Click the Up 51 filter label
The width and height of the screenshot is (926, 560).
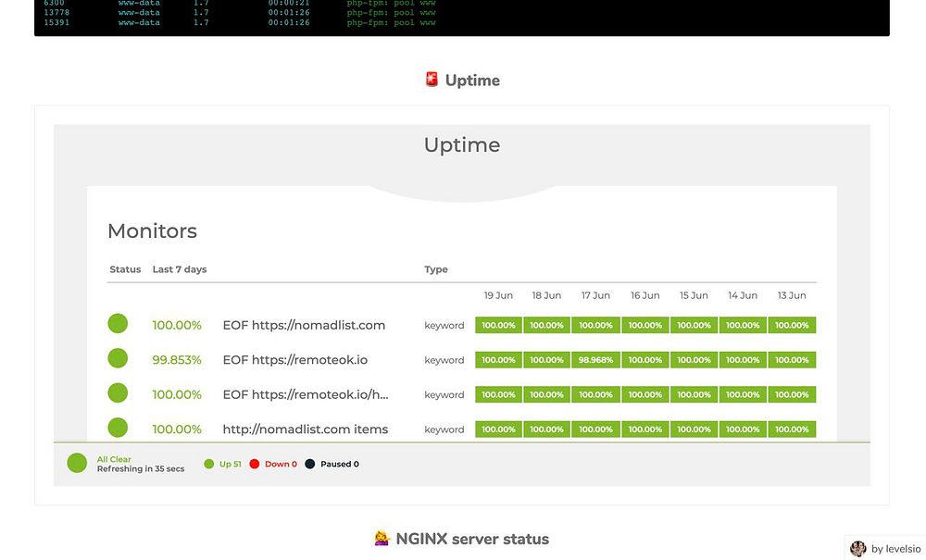[231, 464]
